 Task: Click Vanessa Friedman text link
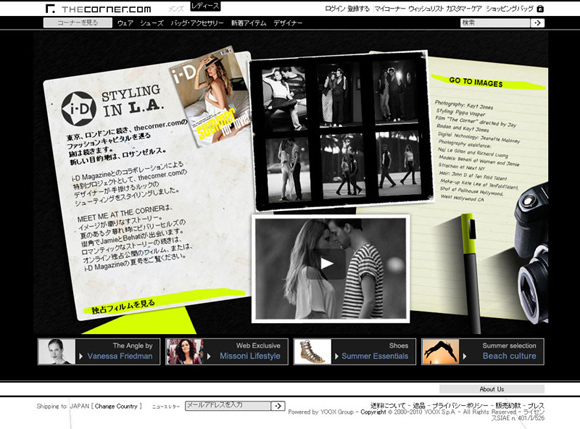(x=120, y=356)
